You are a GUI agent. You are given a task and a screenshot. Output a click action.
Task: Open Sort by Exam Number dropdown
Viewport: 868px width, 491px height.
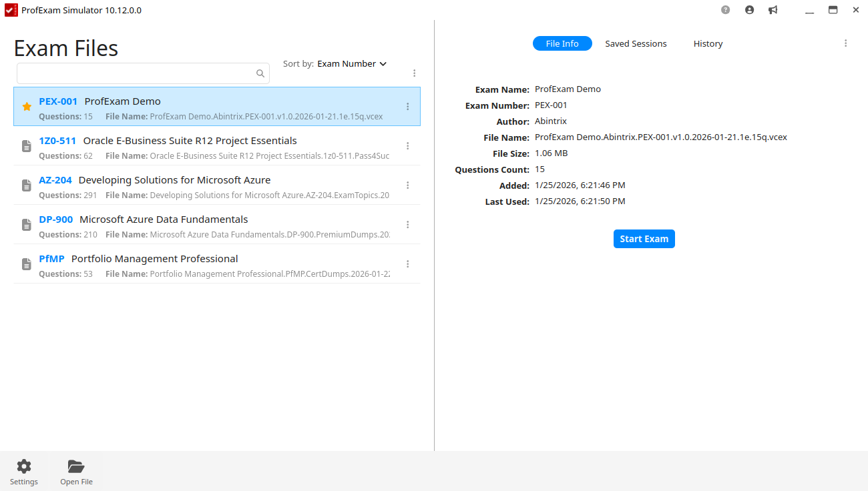(352, 64)
